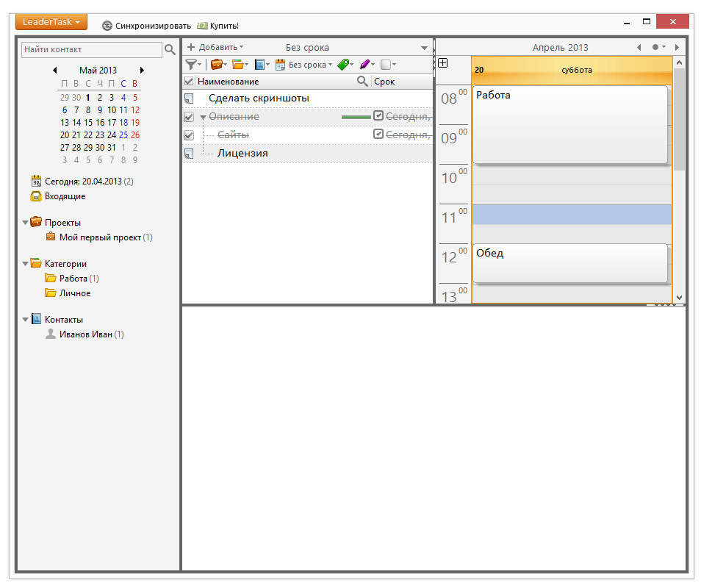The image size is (701, 588).
Task: Click magnifier next to contact search
Action: pyautogui.click(x=170, y=50)
